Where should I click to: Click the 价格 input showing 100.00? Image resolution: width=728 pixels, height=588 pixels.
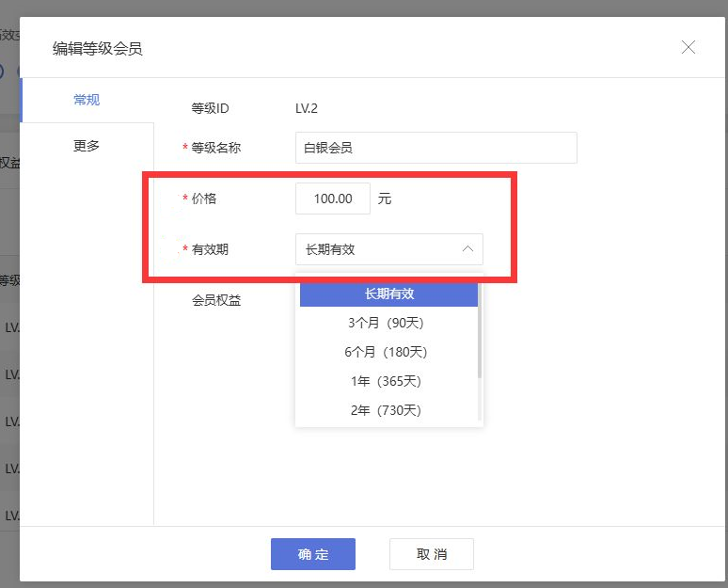(333, 199)
